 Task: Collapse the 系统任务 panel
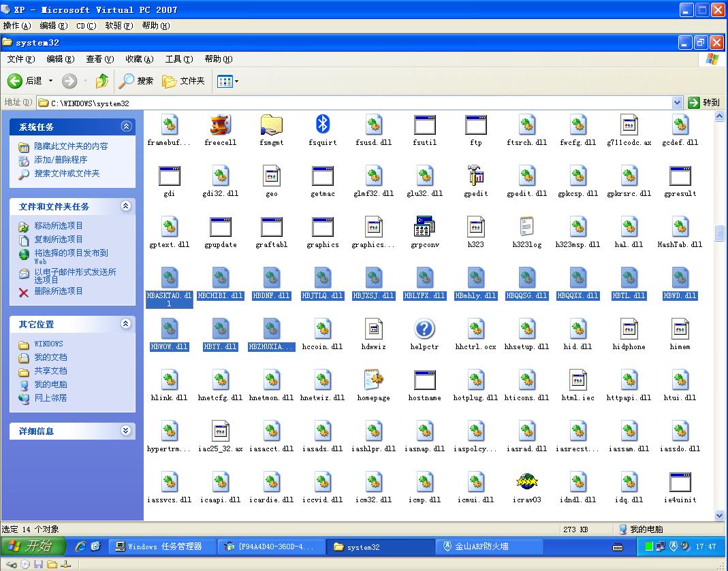coord(126,127)
